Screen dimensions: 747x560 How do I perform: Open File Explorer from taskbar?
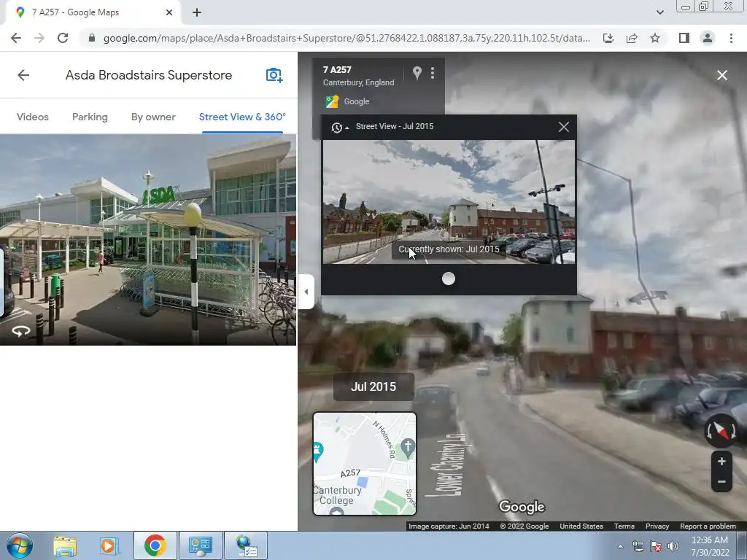65,545
